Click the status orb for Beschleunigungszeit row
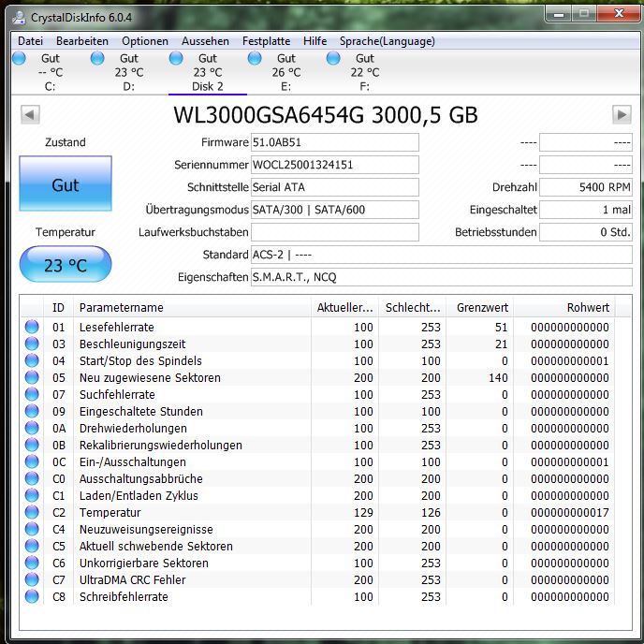Viewport: 644px width, 644px height. [x=32, y=344]
